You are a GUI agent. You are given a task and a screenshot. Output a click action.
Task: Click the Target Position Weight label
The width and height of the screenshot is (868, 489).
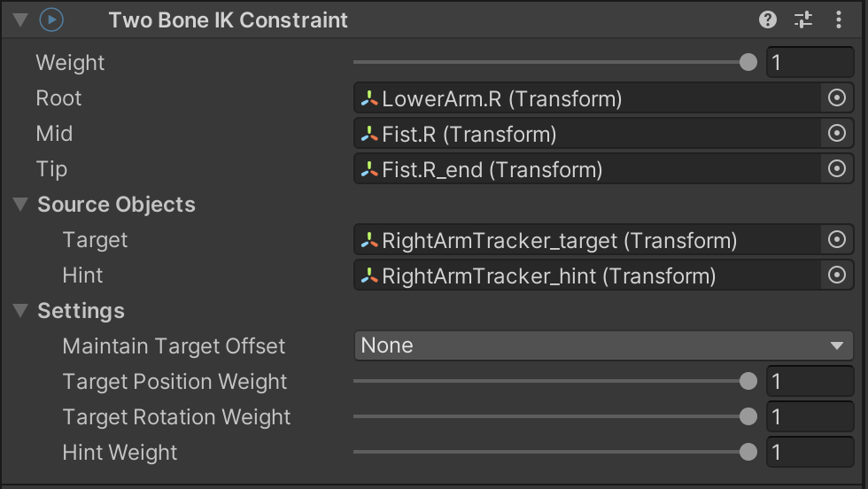[x=175, y=382]
